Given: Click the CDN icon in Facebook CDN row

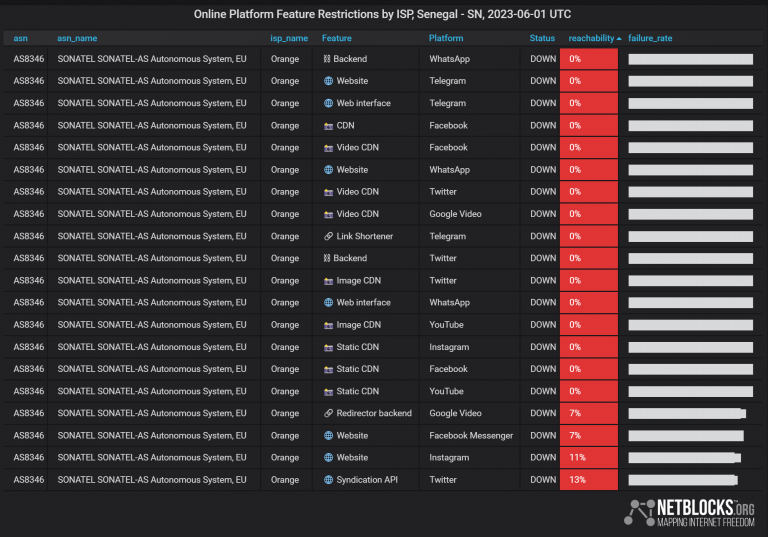Looking at the screenshot, I should (328, 126).
